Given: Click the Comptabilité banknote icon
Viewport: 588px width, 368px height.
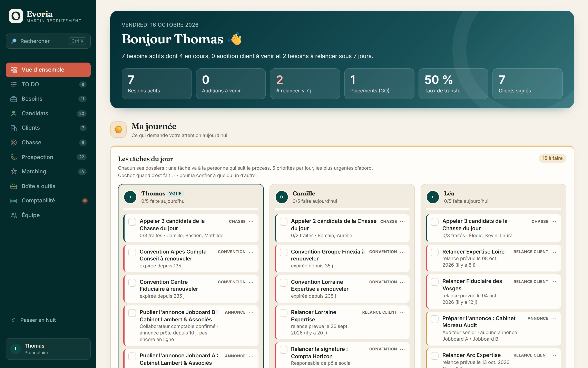Looking at the screenshot, I should click(14, 201).
